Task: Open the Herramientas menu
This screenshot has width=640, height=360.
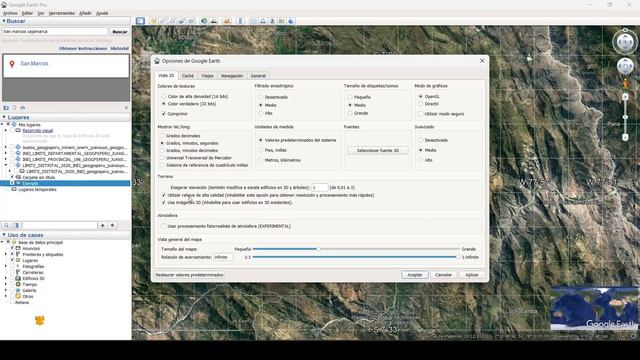Action: coord(62,13)
